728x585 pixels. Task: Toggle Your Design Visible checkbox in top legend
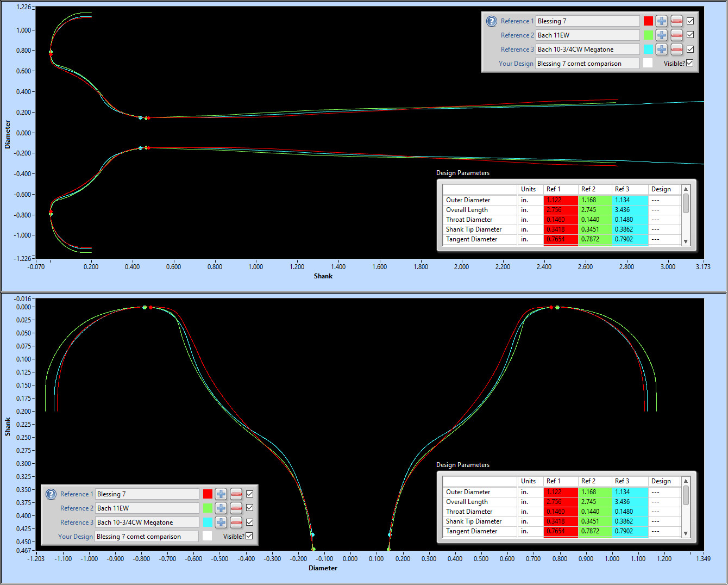tap(689, 63)
